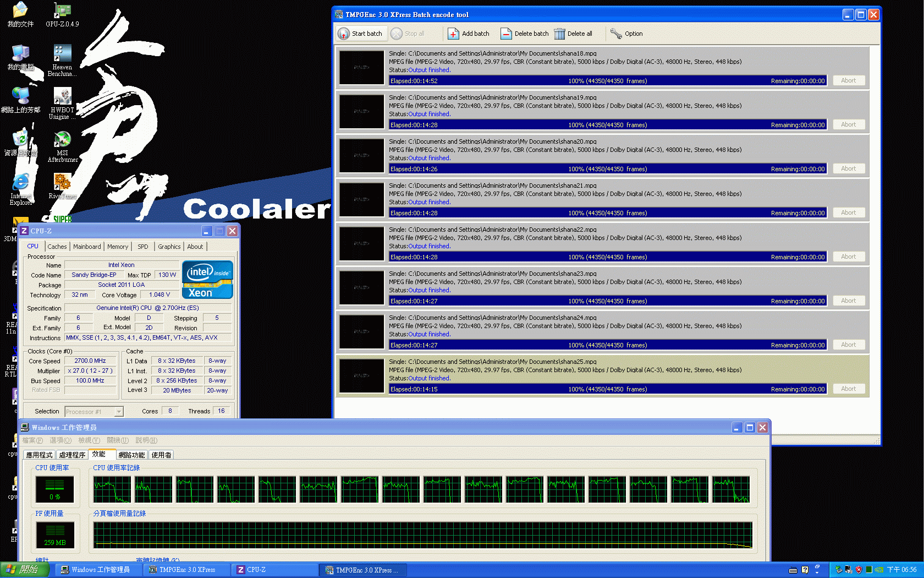Click the PF usage 259 MB meter

coord(54,535)
